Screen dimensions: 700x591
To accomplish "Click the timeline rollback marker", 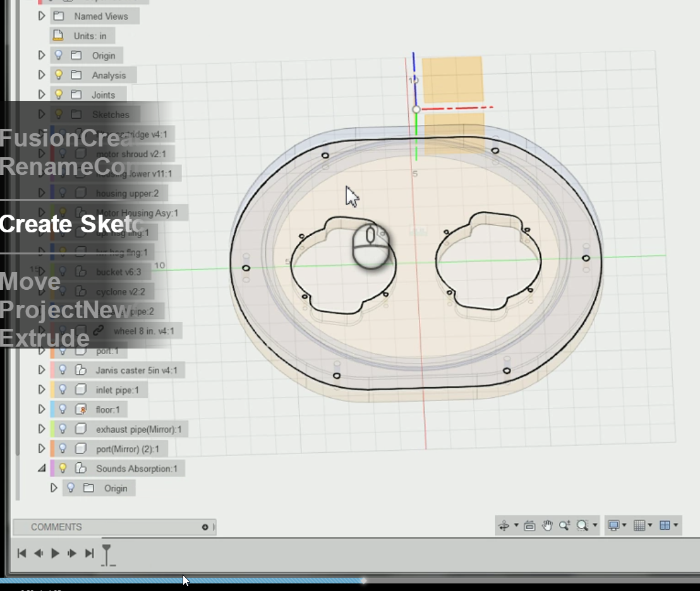I will [x=107, y=555].
